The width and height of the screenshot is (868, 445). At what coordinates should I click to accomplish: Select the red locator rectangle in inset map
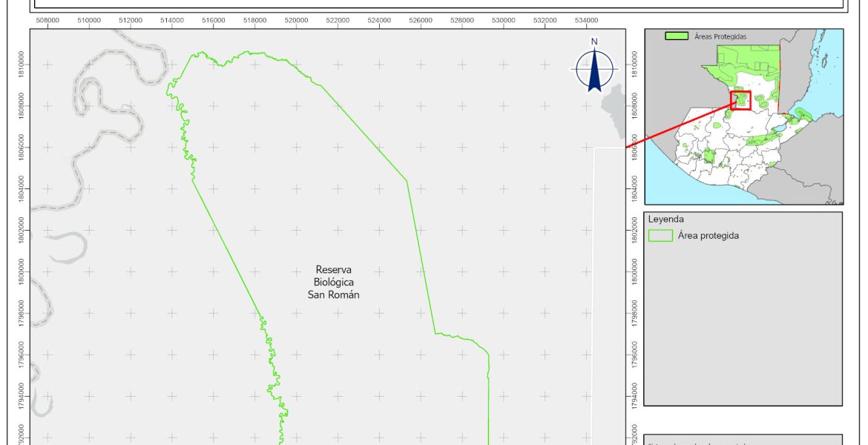740,100
